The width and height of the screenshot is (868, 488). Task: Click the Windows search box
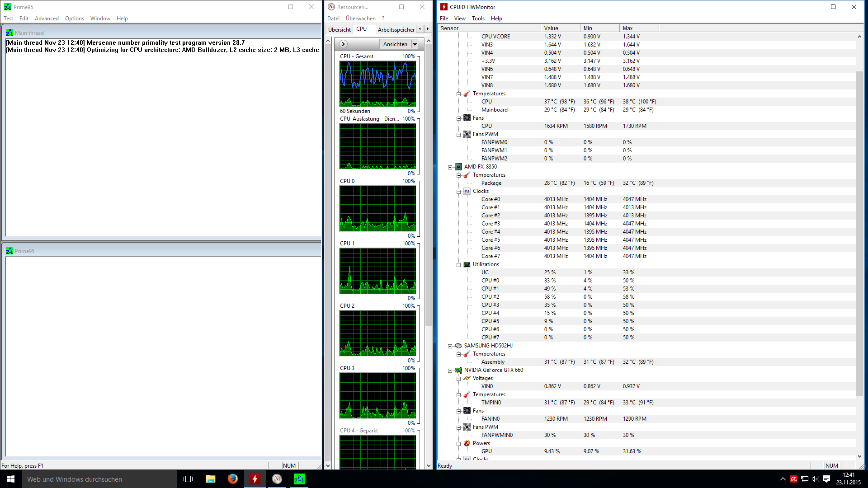[x=99, y=479]
